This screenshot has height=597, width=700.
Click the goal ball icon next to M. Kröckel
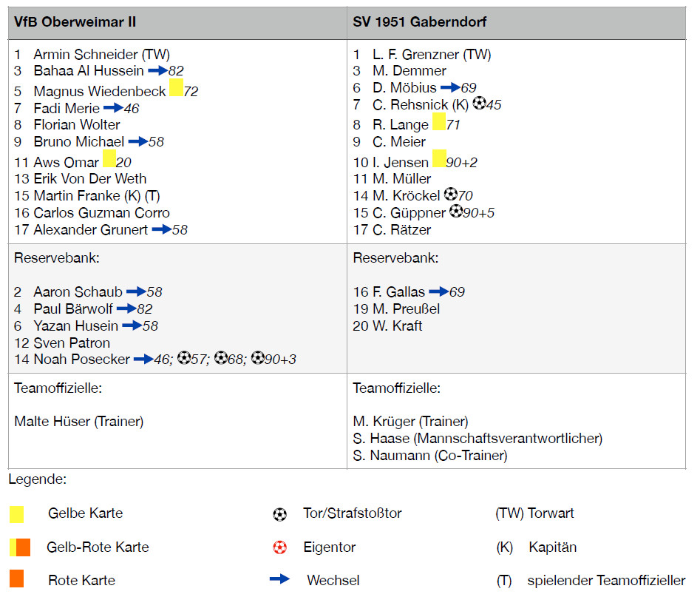451,195
